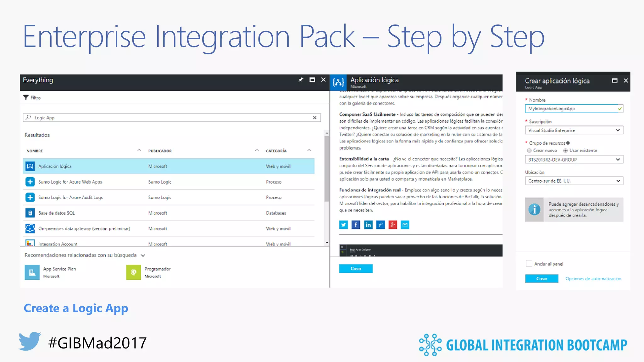Click Integration Account icon

[30, 243]
